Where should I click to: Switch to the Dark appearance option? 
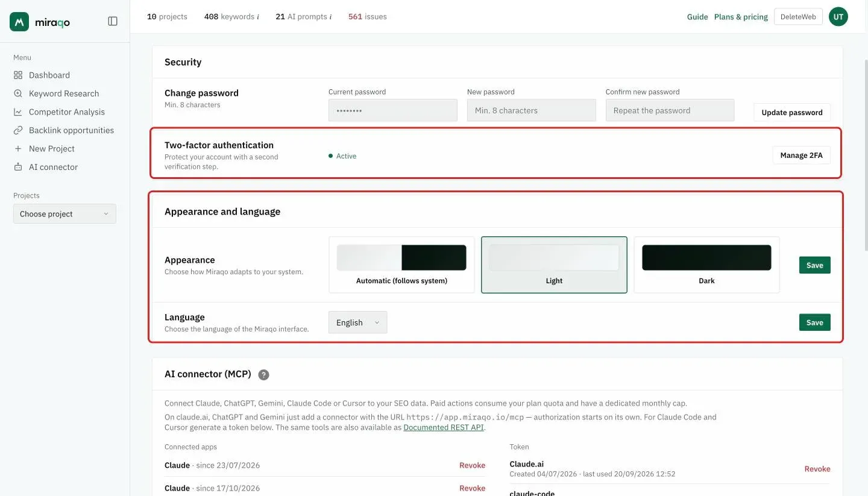(x=706, y=265)
